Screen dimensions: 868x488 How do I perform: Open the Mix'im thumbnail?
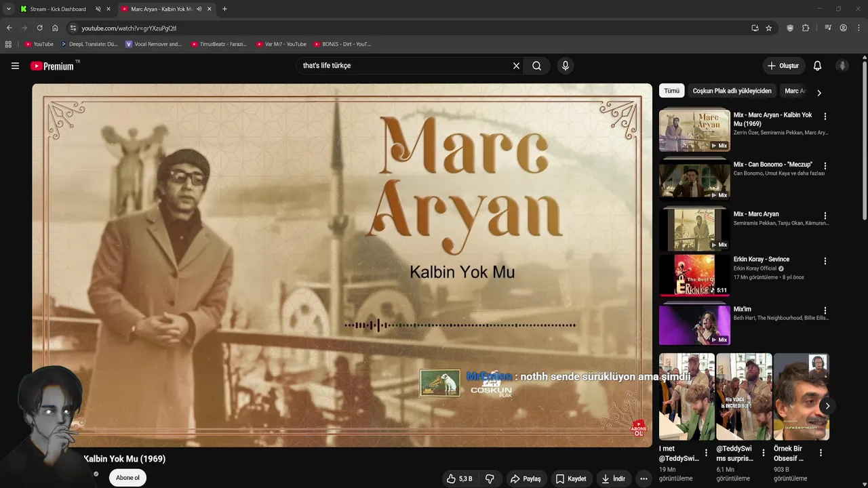coord(694,325)
